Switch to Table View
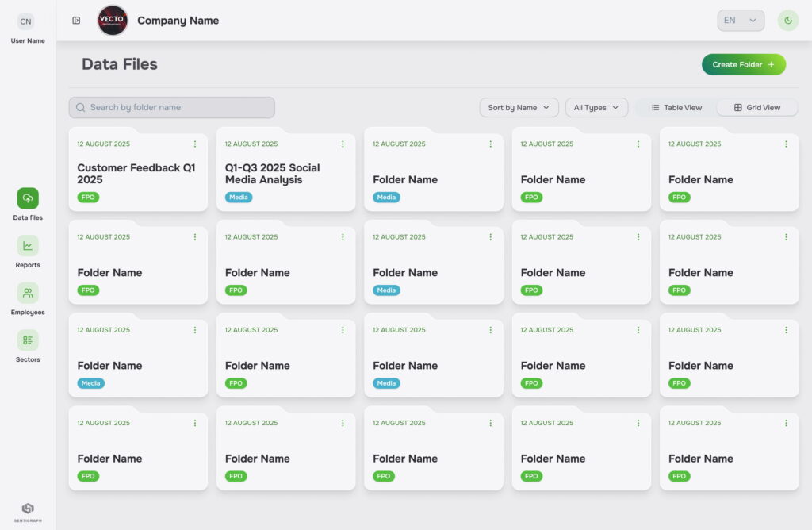 [x=676, y=108]
